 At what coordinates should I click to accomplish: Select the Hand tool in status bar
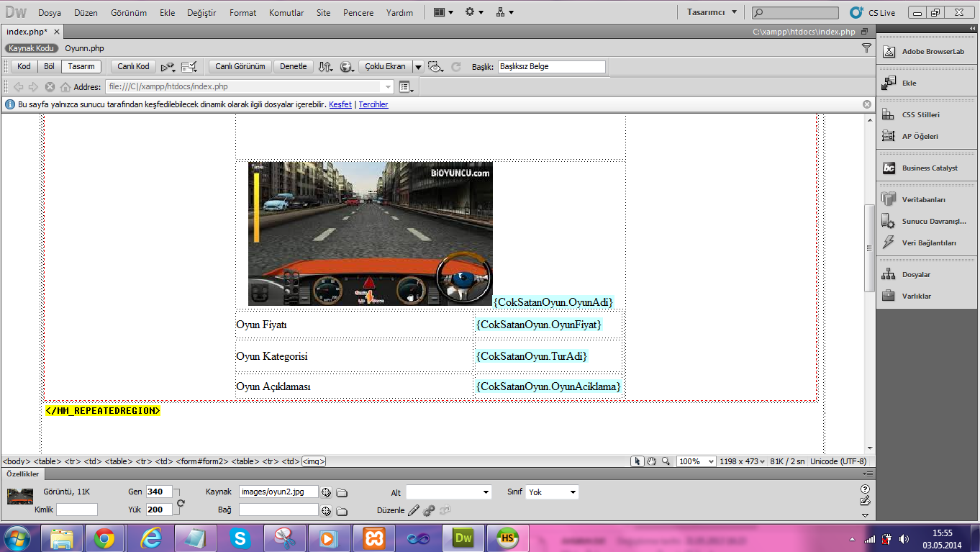click(652, 461)
